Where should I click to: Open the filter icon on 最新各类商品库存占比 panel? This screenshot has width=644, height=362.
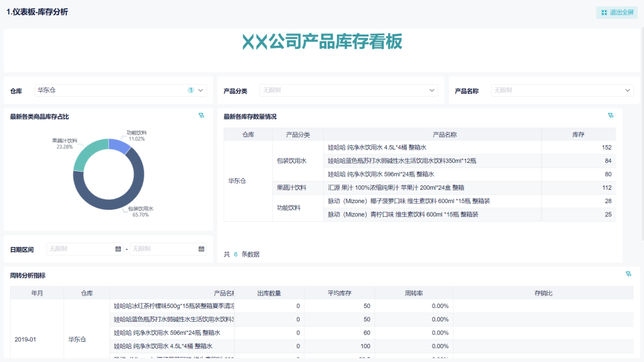point(202,116)
